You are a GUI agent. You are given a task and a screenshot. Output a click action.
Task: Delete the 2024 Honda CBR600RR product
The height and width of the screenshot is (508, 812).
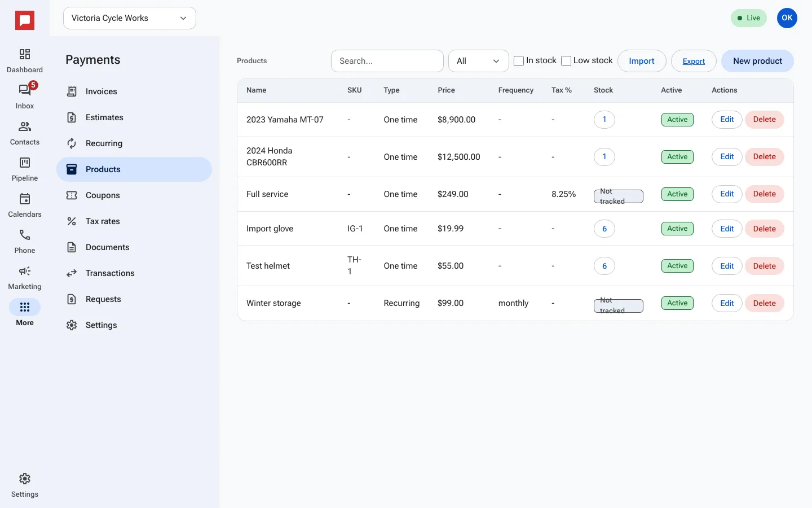765,157
